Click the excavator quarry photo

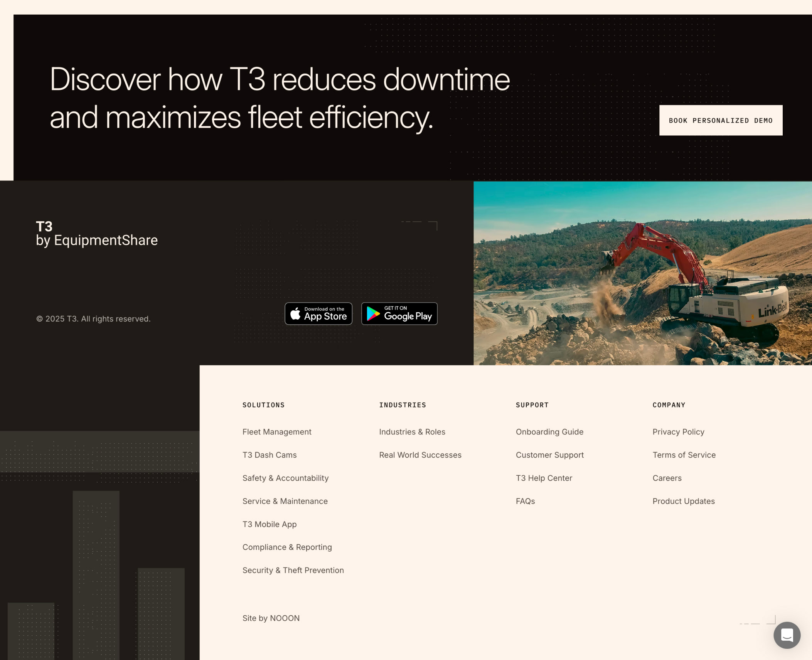tap(642, 273)
